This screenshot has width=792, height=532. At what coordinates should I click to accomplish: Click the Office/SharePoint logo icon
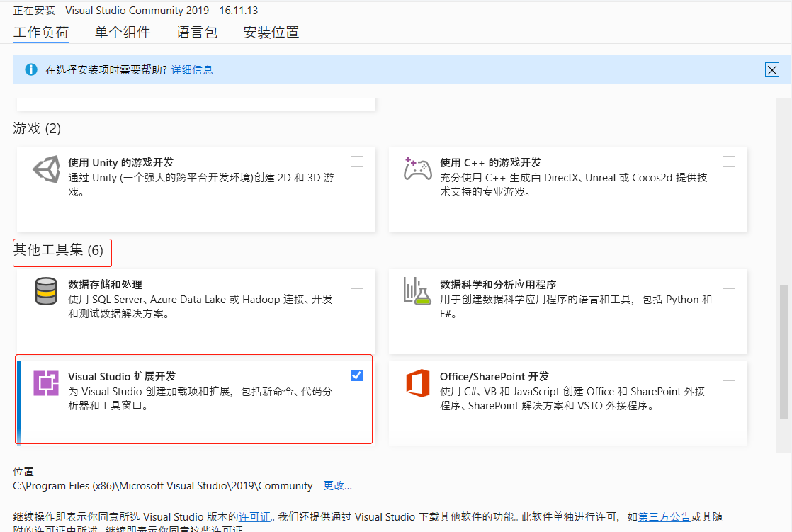[418, 383]
